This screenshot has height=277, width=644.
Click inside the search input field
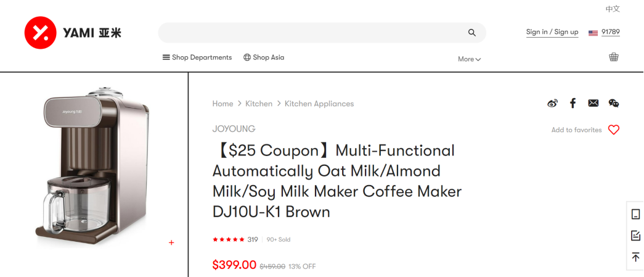click(308, 33)
